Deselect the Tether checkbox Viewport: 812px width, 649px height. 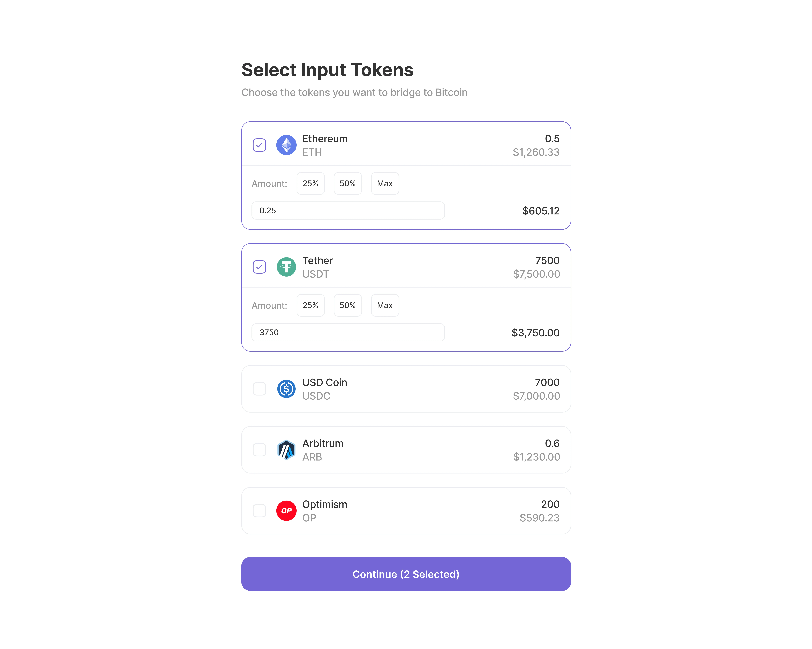(259, 267)
